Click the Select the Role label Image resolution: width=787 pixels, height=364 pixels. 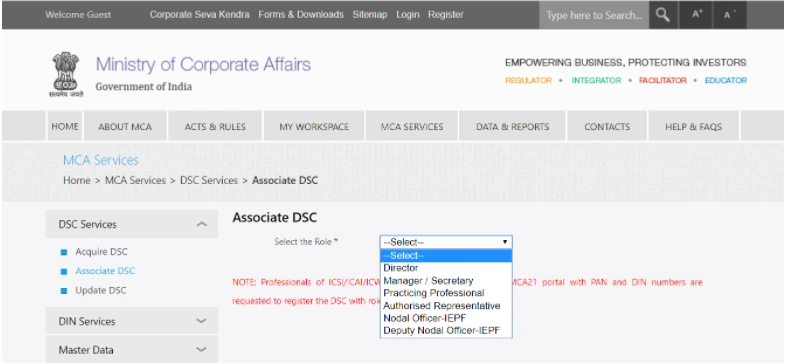point(303,242)
